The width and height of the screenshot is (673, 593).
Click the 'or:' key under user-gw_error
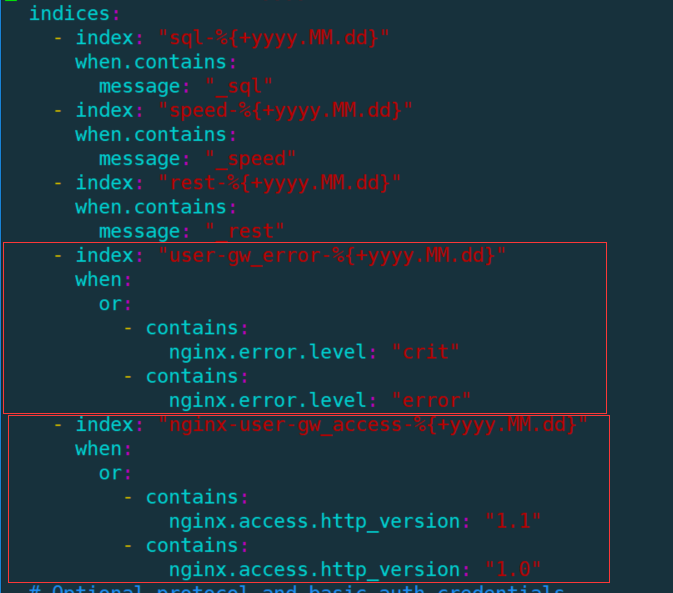pos(115,304)
